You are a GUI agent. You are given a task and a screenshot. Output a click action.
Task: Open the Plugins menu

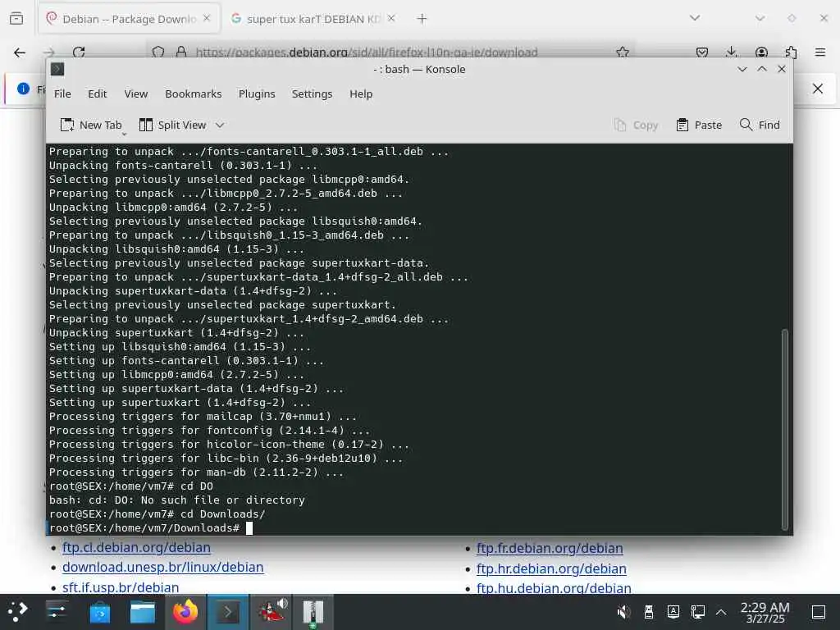pos(257,94)
